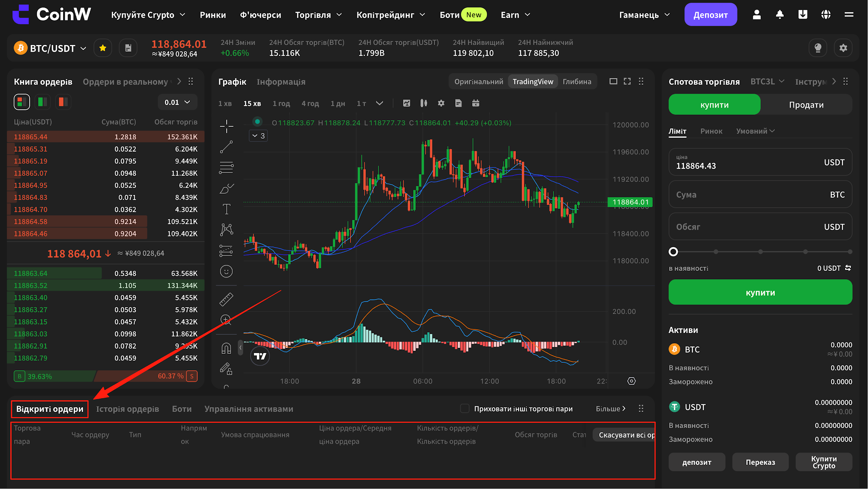Expand the Копітрейдинг dropdown menu
Viewport: 868px width, 489px height.
(391, 15)
